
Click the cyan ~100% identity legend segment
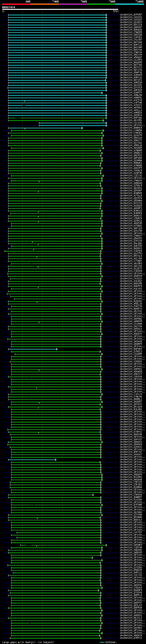pos(130,4)
